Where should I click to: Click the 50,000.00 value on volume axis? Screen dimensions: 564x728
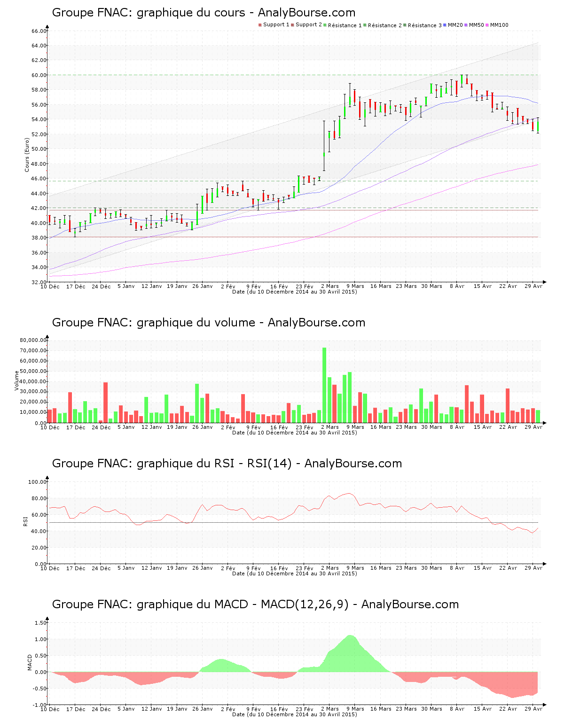tap(33, 371)
